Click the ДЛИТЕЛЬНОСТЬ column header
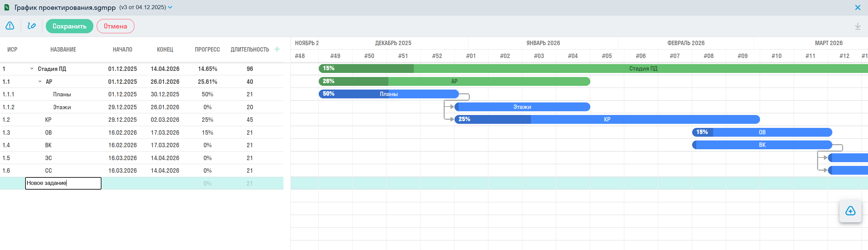This screenshot has width=868, height=250. point(250,50)
